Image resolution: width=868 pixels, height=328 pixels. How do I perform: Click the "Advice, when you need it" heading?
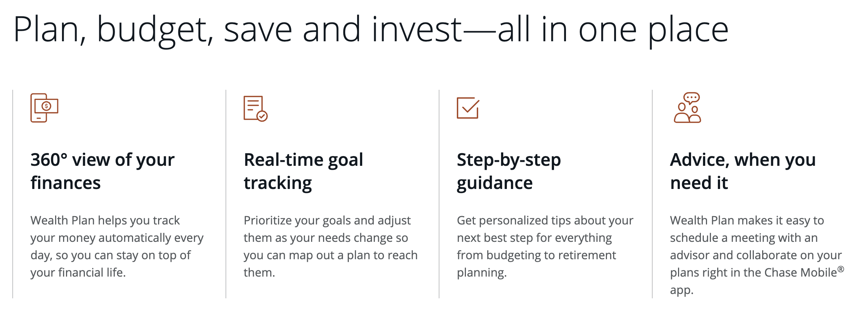pos(743,171)
